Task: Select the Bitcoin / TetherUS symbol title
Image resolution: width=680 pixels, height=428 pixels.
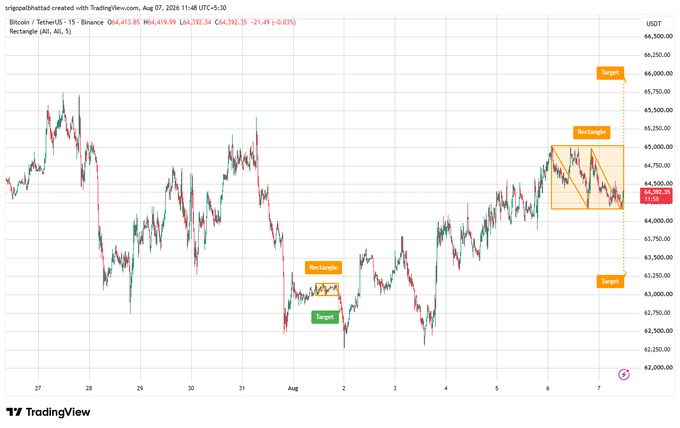Action: (x=56, y=22)
